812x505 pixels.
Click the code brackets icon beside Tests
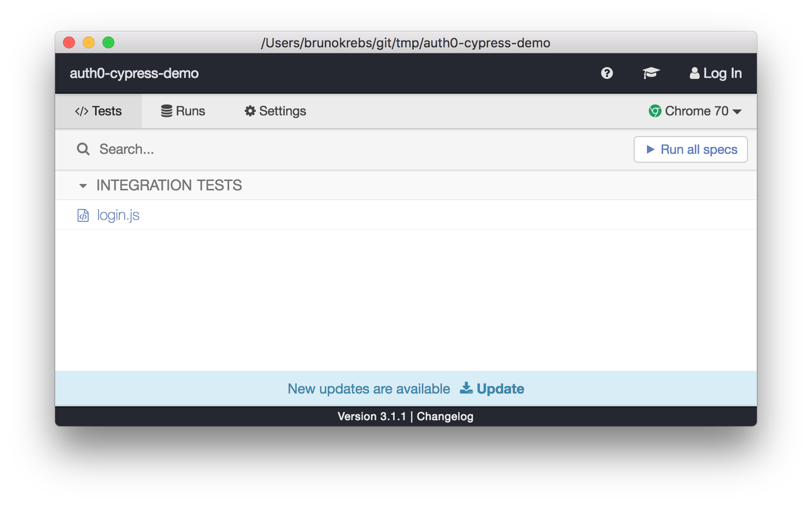point(82,111)
